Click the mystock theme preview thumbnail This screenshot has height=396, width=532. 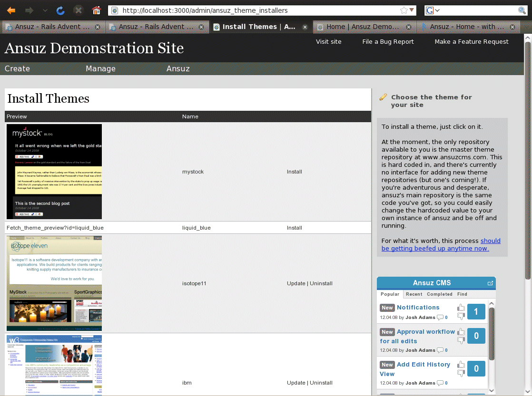tap(54, 172)
